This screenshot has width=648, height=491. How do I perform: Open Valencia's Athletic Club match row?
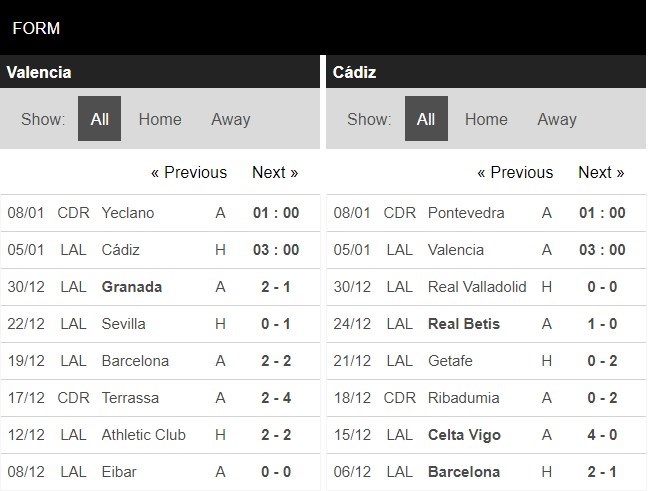click(160, 435)
